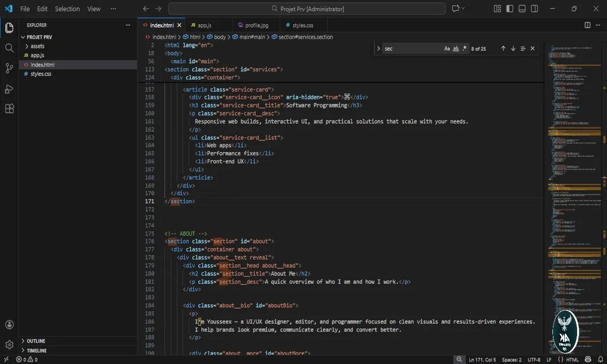Go to next find match

click(513, 49)
